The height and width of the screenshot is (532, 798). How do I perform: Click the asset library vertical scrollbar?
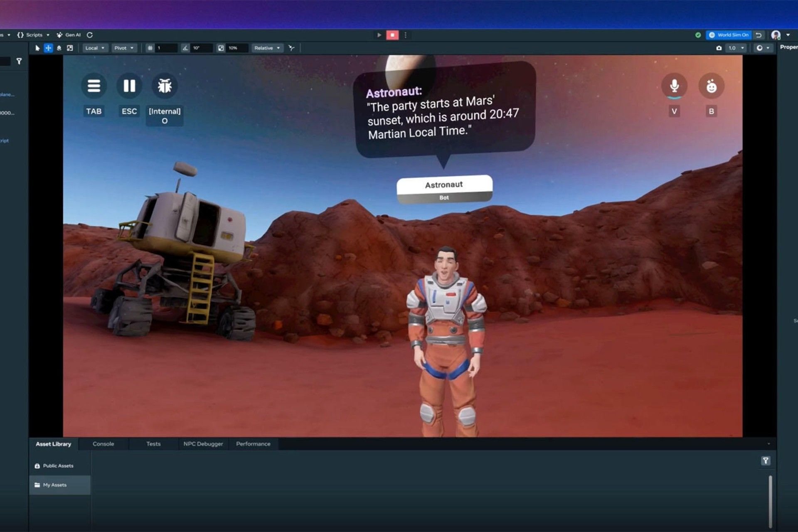pos(770,501)
